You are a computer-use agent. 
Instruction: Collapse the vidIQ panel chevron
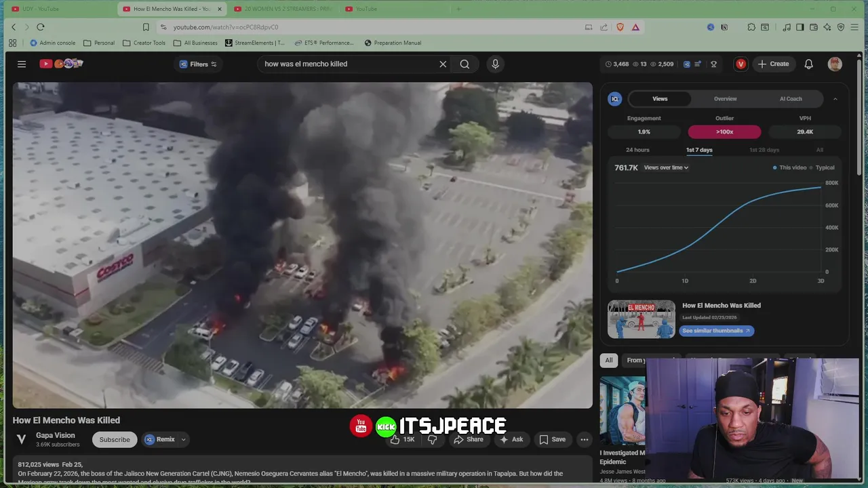(835, 99)
